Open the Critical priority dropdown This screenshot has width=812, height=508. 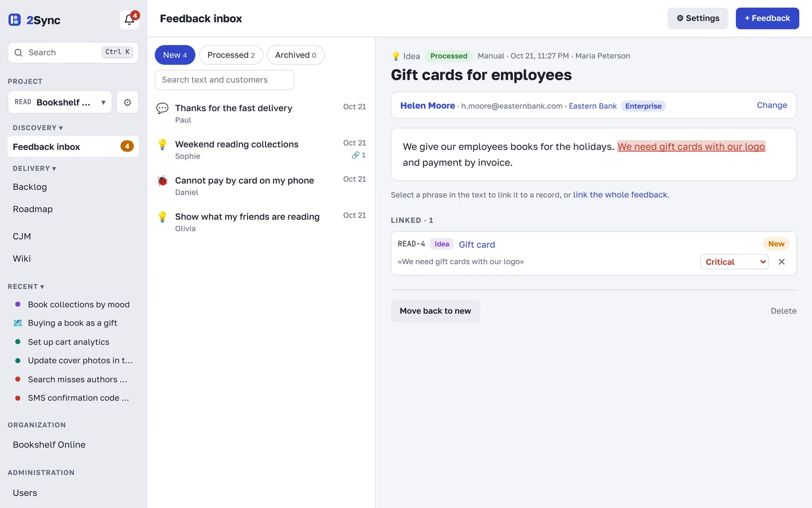[734, 262]
